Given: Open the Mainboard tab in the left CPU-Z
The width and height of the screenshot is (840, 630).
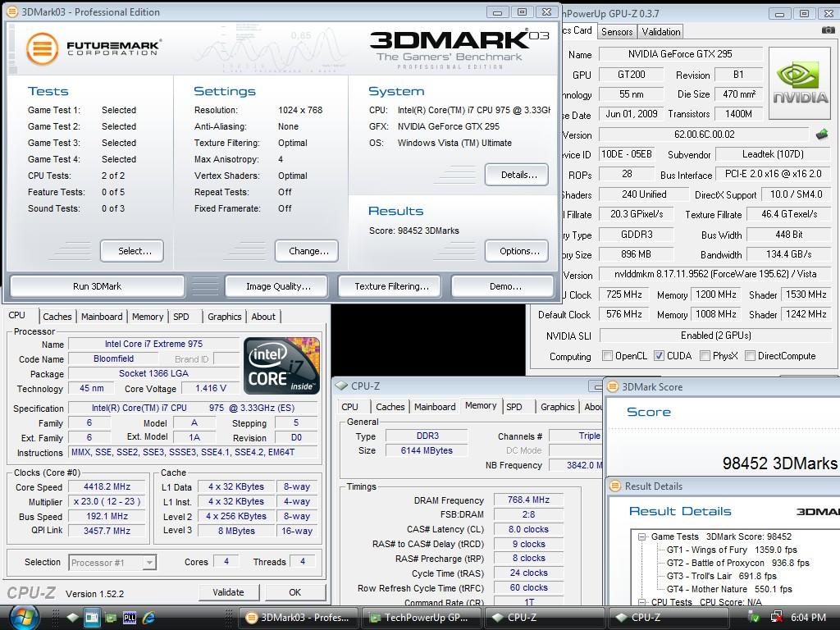Looking at the screenshot, I should point(102,317).
